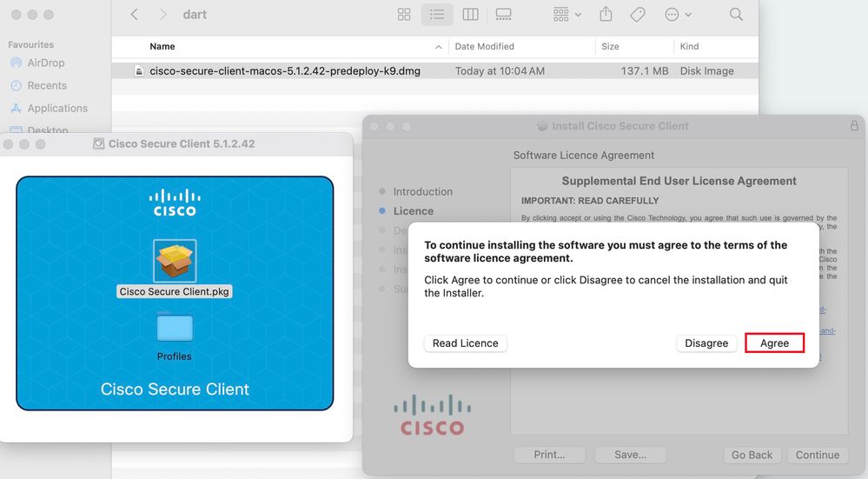Click the 'Disk Image' kind cell
The height and width of the screenshot is (479, 868).
pyautogui.click(x=706, y=71)
